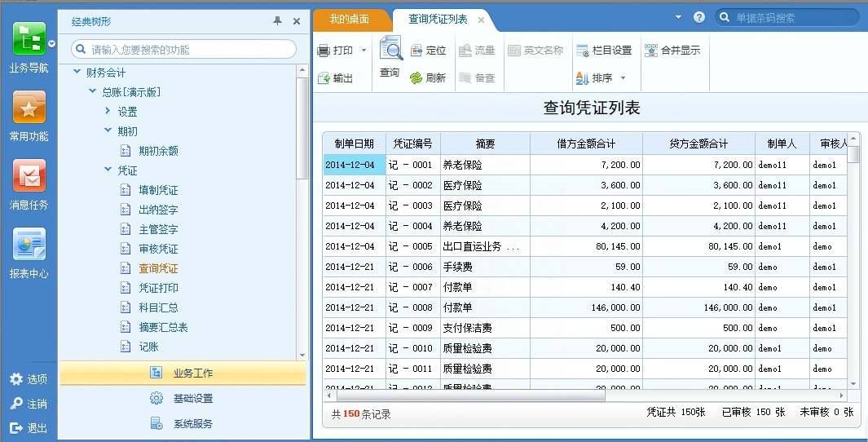
Task: Click 栏目设置 toolbar button
Action: click(603, 51)
